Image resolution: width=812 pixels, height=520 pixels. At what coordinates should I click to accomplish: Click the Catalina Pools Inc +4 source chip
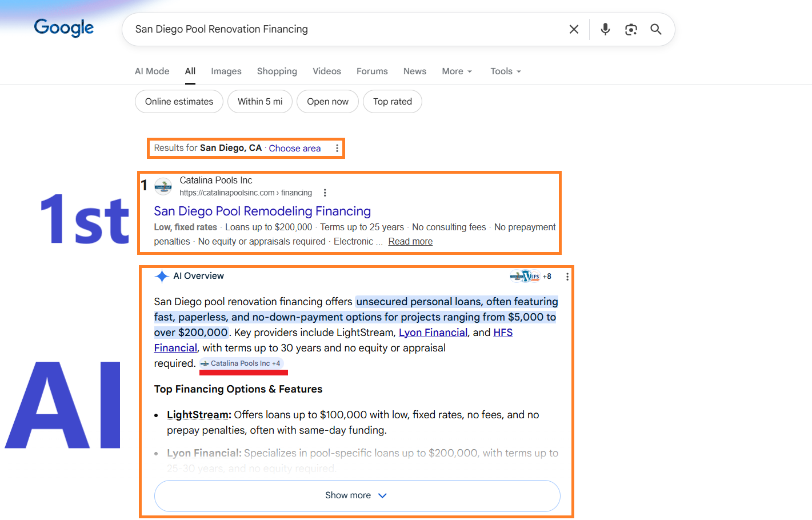(241, 363)
